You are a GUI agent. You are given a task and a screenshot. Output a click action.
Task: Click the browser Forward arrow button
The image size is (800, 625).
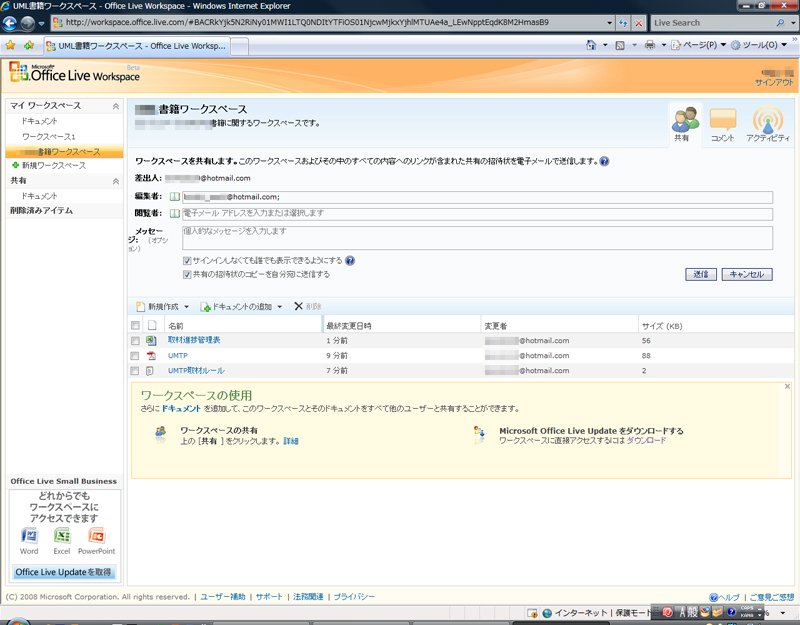[28, 23]
